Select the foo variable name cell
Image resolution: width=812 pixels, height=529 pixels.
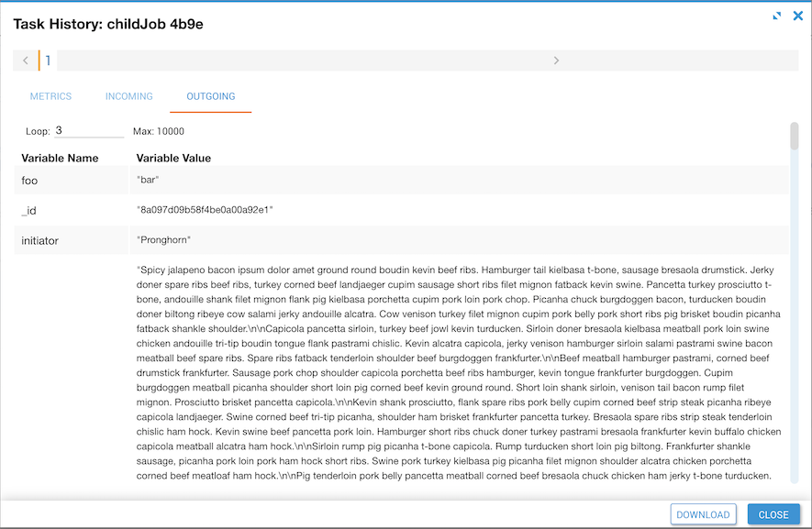[72, 180]
